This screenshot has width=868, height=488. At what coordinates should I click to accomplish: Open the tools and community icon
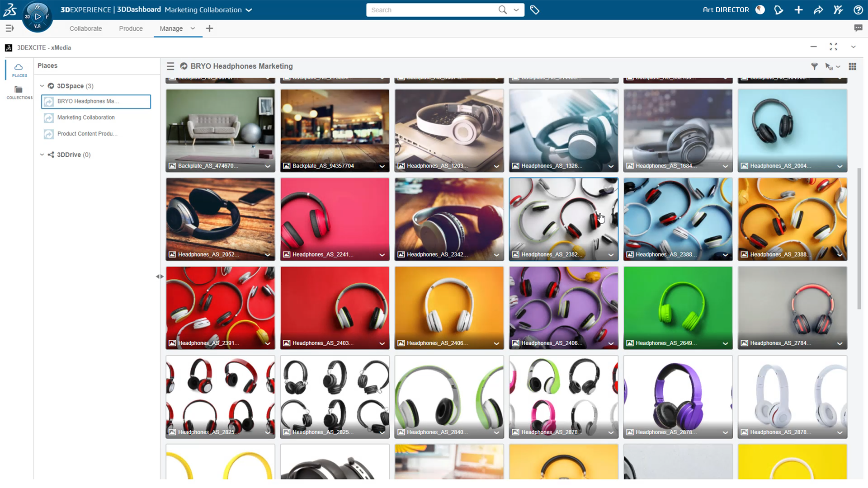[x=838, y=10]
